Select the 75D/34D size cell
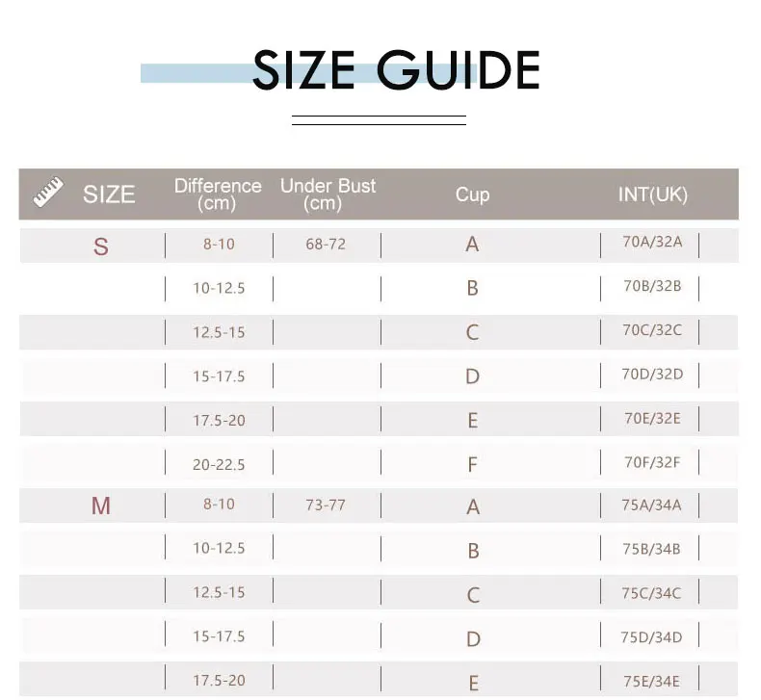 click(x=651, y=637)
